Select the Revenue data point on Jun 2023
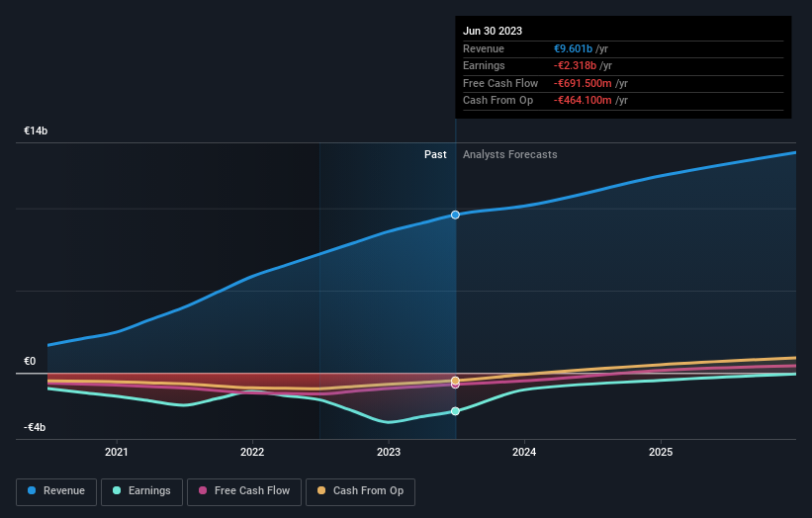This screenshot has height=518, width=812. [455, 215]
